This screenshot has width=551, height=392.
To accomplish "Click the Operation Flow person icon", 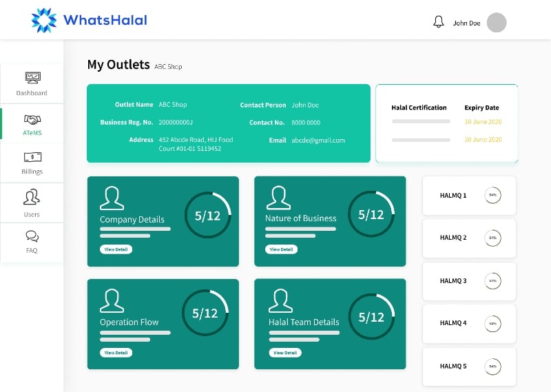I will (x=112, y=301).
